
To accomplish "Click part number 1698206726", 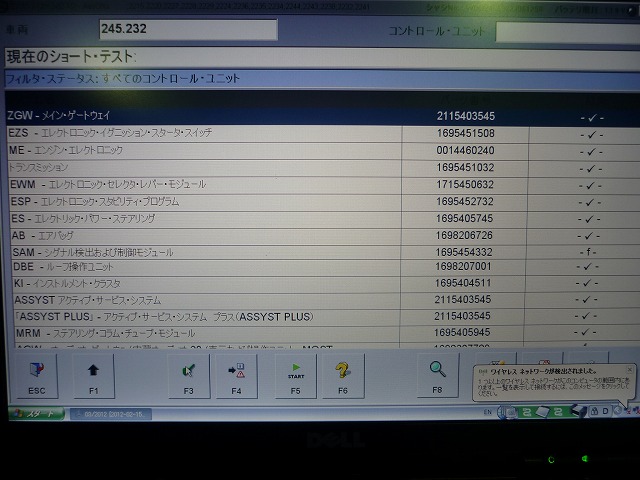I will 464,236.
